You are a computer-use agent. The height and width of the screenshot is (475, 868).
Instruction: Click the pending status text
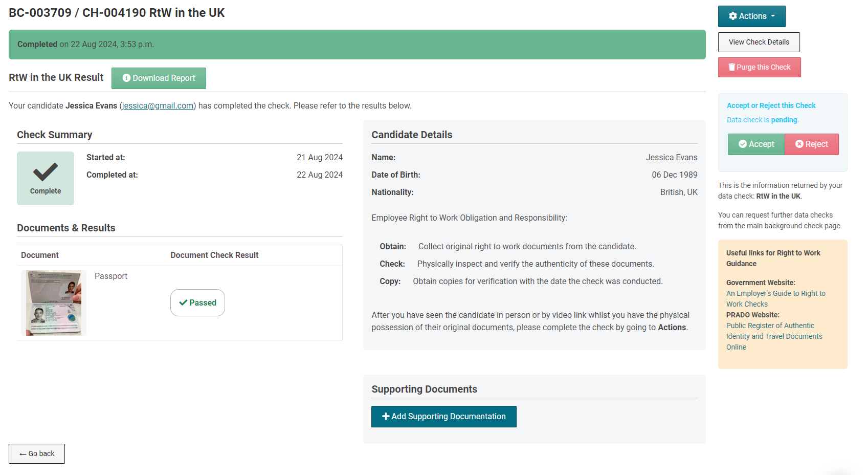(x=784, y=120)
